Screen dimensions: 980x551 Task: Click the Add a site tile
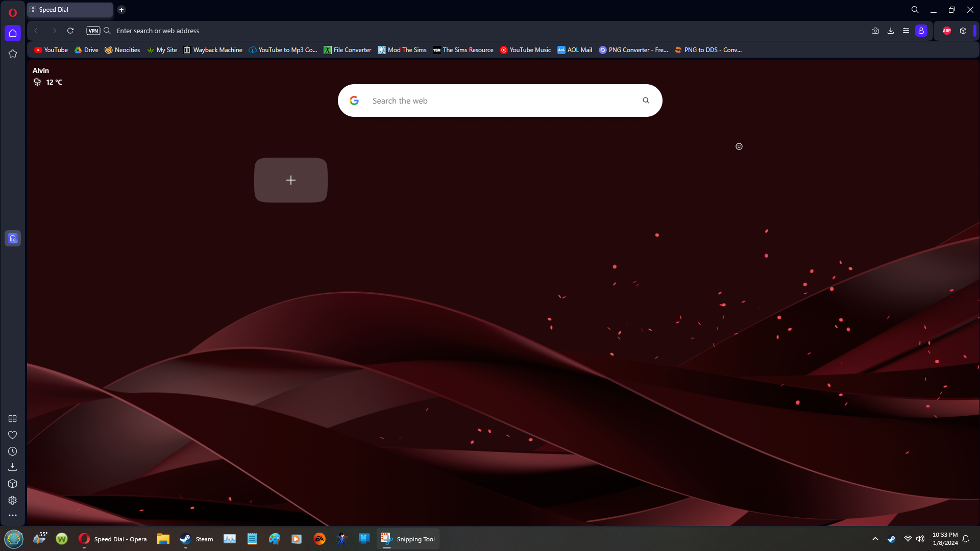point(291,180)
